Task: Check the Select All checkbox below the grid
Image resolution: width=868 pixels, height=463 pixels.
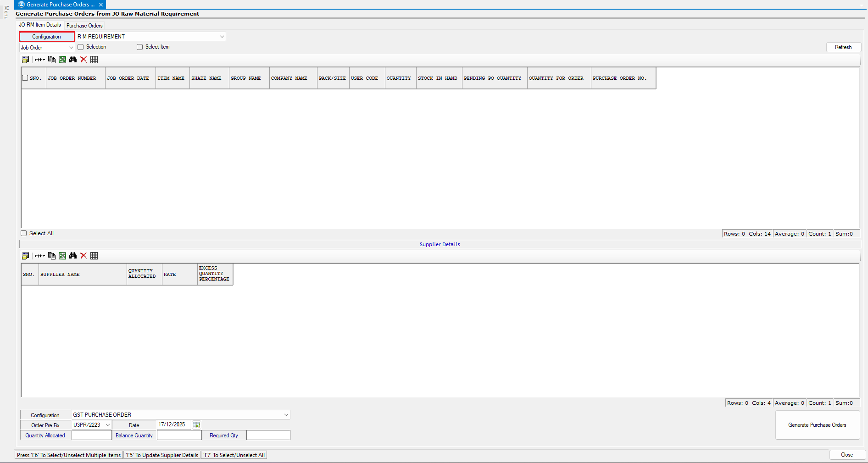Action: click(x=24, y=233)
